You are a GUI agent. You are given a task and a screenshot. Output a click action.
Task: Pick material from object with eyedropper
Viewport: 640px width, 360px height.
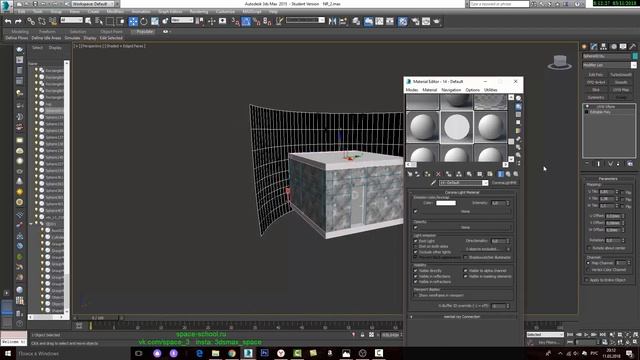(x=433, y=183)
